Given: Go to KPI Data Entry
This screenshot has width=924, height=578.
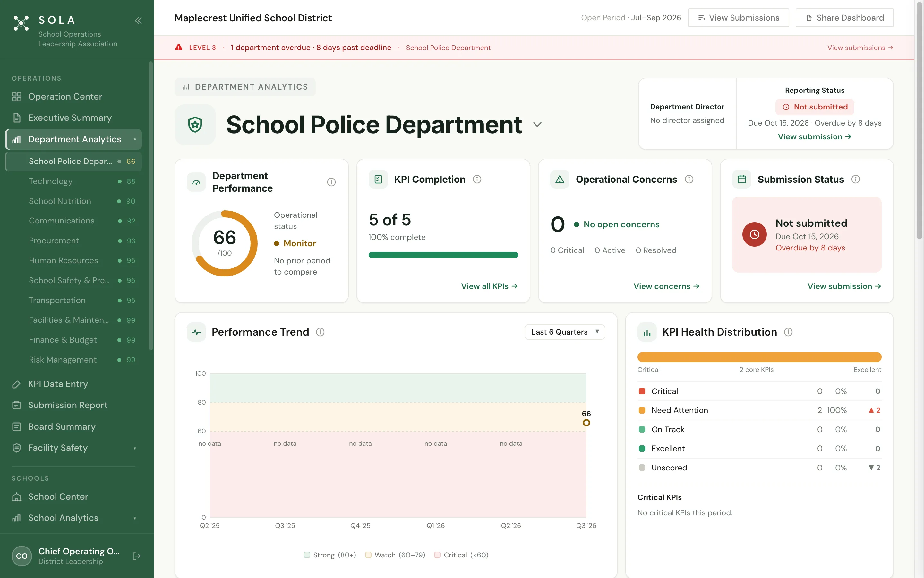Looking at the screenshot, I should click(x=74, y=384).
